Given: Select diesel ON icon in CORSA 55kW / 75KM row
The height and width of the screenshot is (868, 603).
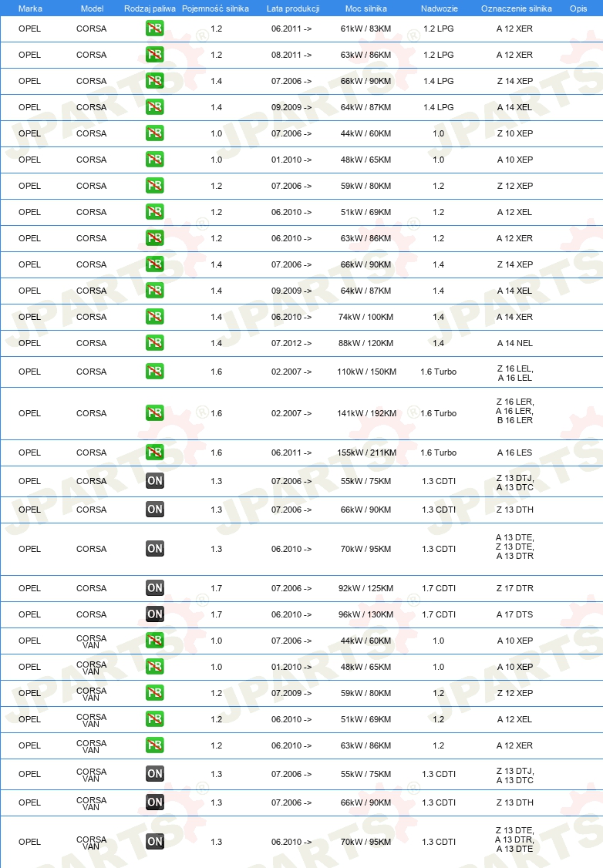Looking at the screenshot, I should 155,481.
